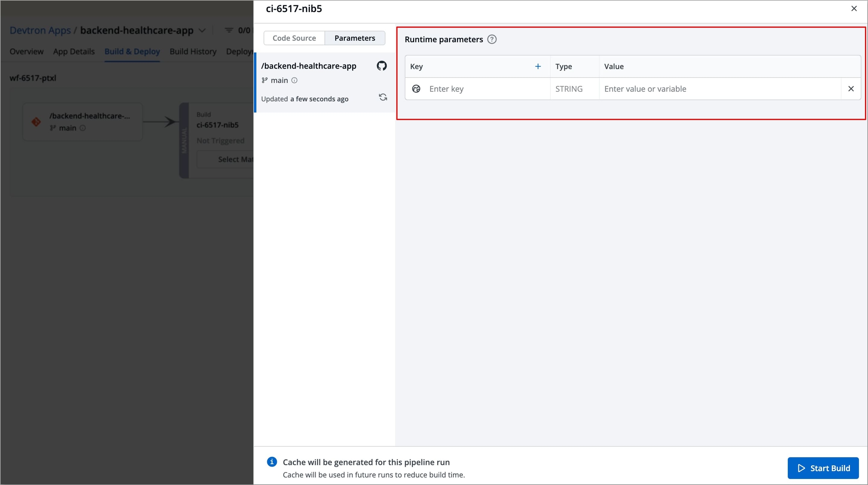This screenshot has width=868, height=485.
Task: Remove the parameter row with X icon
Action: pyautogui.click(x=851, y=89)
